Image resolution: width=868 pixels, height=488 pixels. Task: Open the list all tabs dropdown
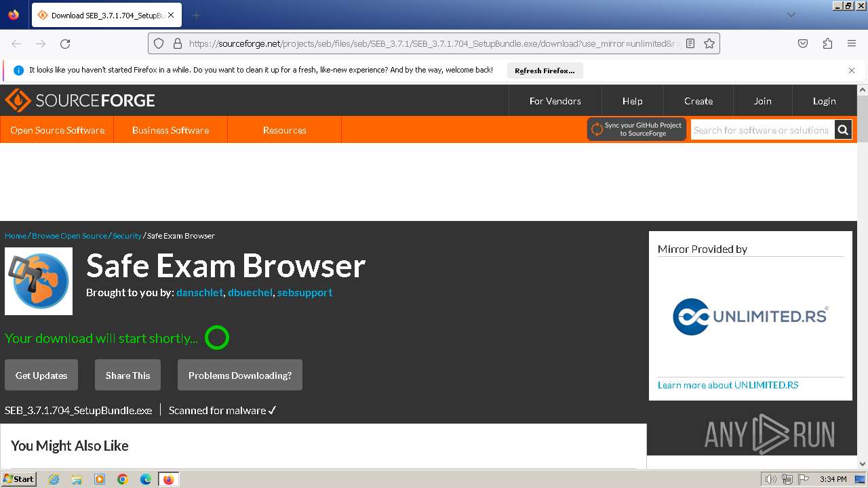tap(791, 15)
